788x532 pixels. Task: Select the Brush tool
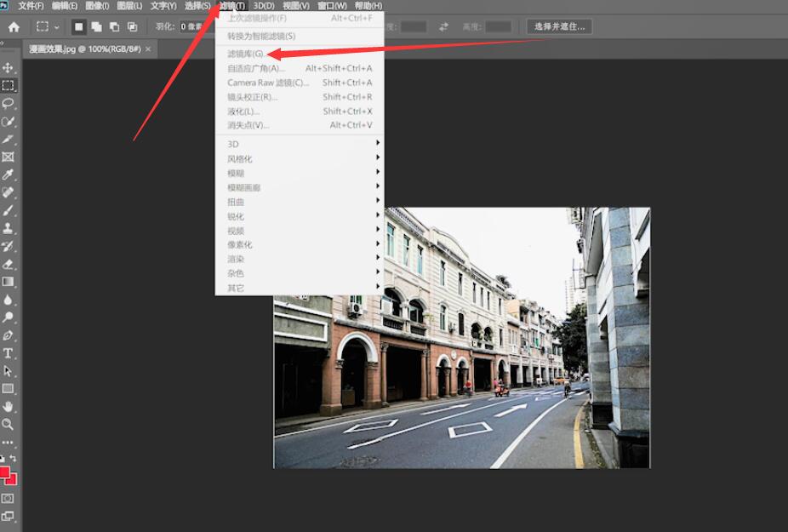[x=8, y=210]
